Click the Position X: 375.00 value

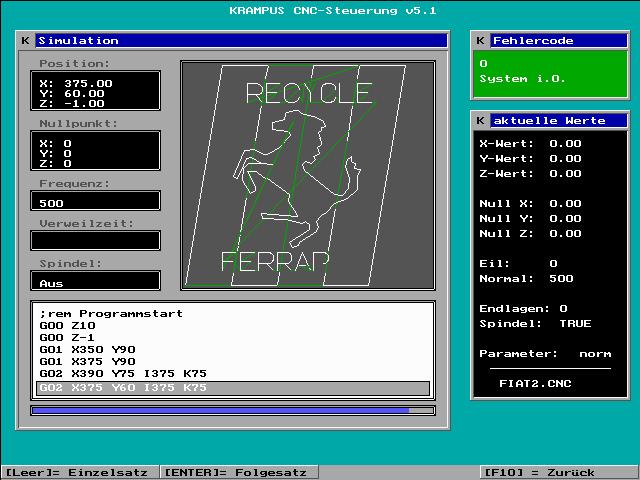(x=76, y=84)
